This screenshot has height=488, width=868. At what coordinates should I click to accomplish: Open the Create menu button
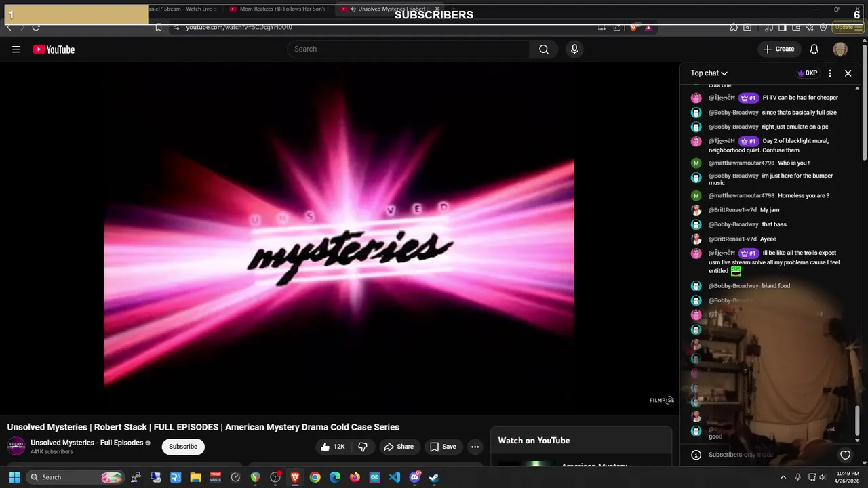tap(778, 49)
